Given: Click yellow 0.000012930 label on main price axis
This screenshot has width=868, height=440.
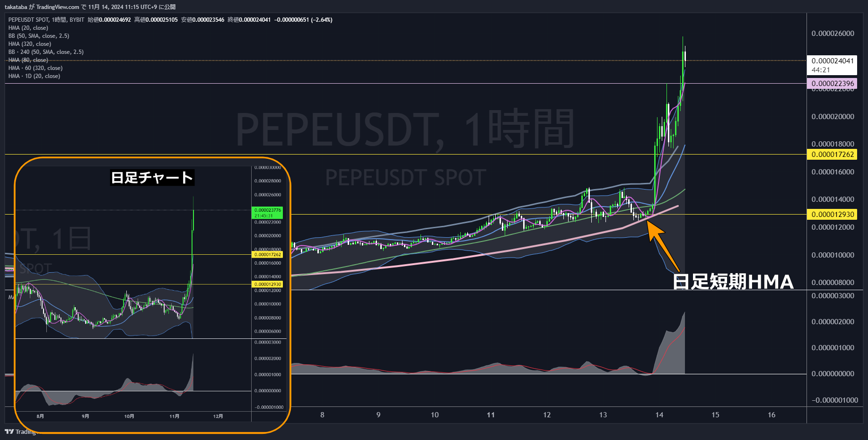Looking at the screenshot, I should pos(833,215).
